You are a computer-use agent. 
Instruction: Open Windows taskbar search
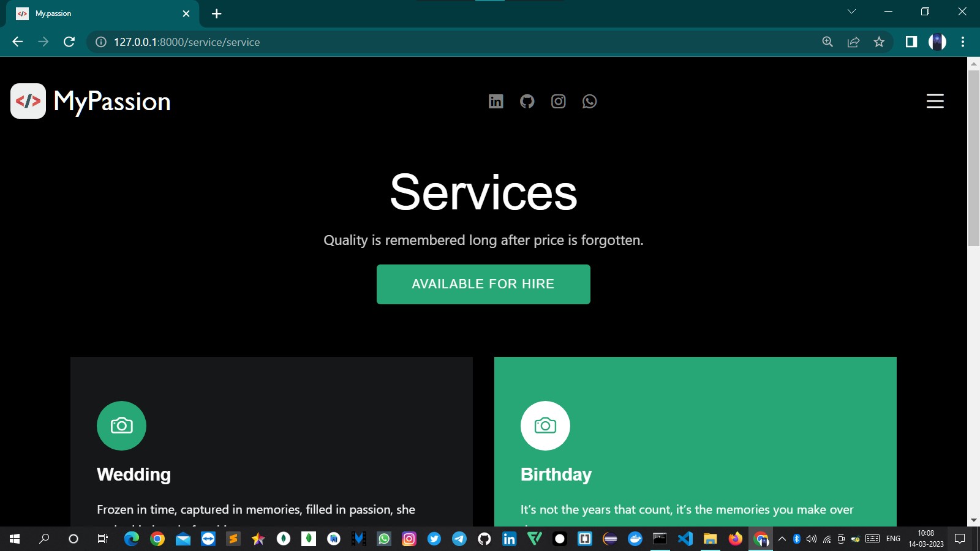pos(44,539)
